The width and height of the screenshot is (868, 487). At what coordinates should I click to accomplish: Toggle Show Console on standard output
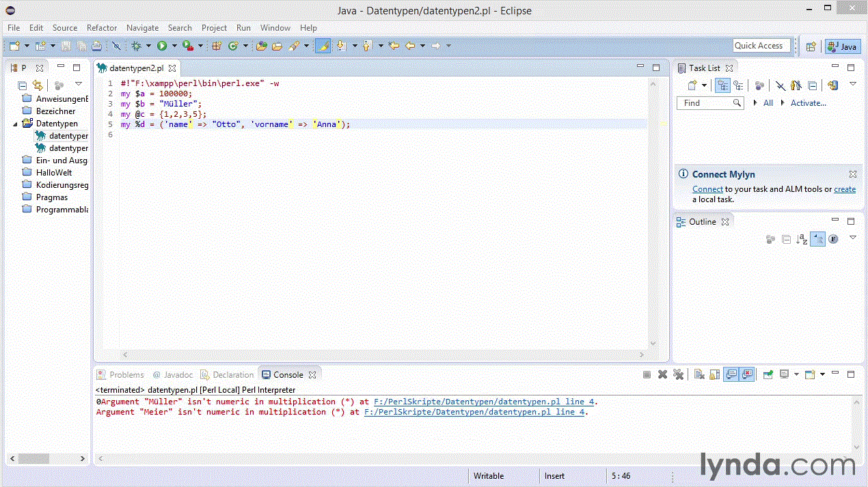[730, 374]
